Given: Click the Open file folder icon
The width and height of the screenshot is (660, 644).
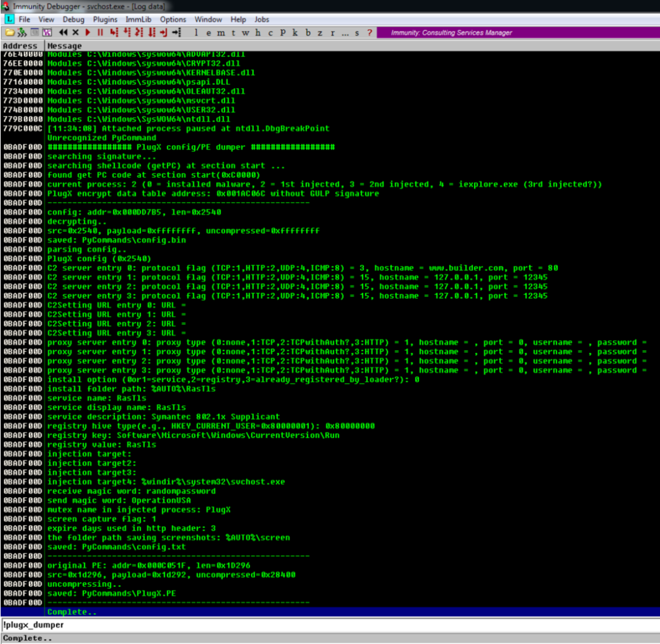Looking at the screenshot, I should pyautogui.click(x=10, y=32).
